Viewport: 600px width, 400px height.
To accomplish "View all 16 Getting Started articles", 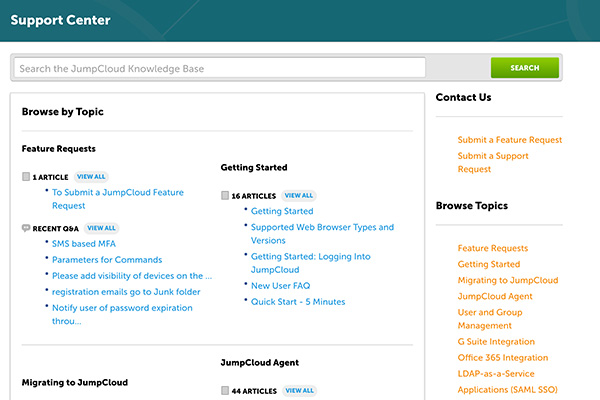I will pyautogui.click(x=298, y=196).
